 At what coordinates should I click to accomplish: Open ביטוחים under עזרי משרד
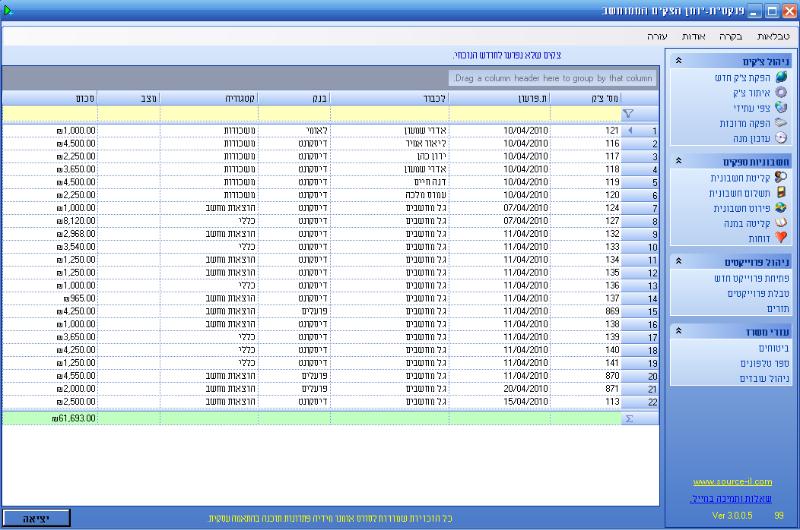tap(773, 348)
